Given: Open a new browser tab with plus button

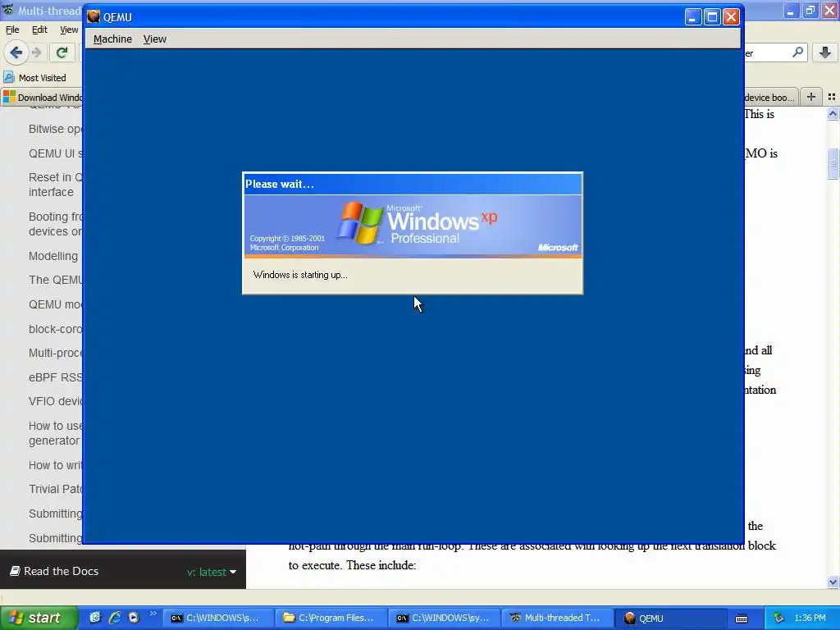Looking at the screenshot, I should pos(811,97).
